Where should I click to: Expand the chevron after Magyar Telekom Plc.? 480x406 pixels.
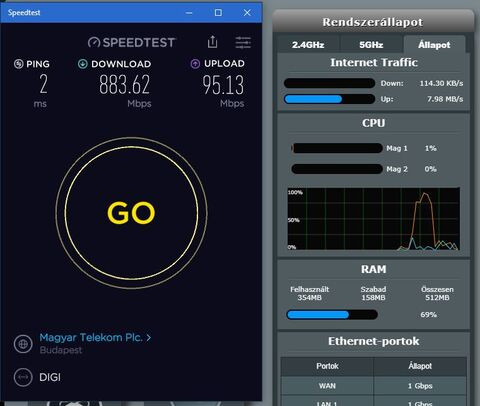coord(149,338)
